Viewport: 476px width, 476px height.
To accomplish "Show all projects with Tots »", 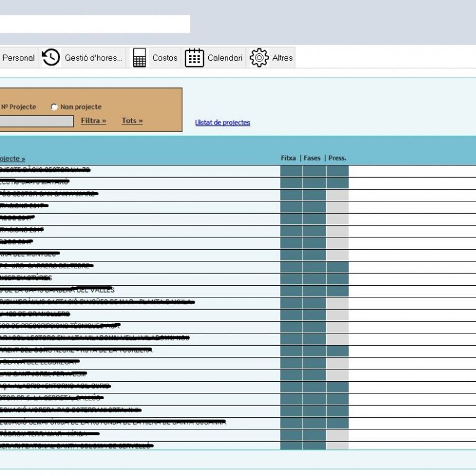I will pos(132,121).
